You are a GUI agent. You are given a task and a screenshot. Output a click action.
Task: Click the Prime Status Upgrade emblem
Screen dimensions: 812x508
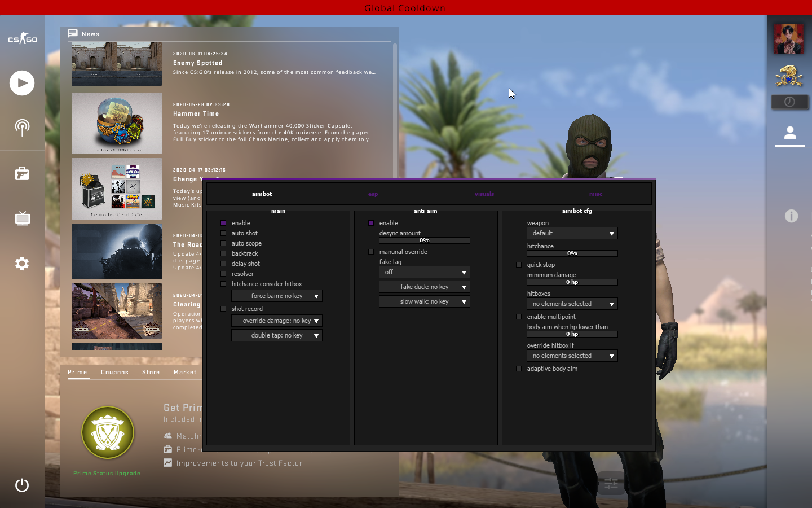point(108,433)
